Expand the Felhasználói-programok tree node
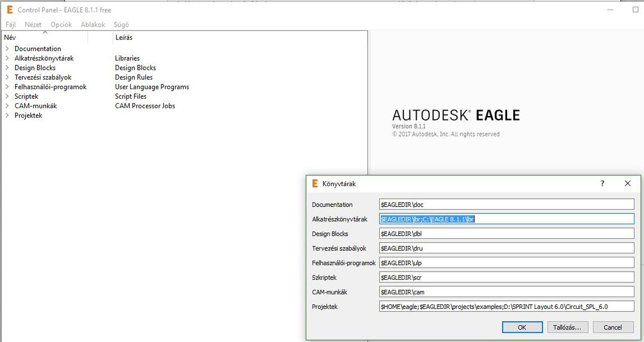The width and height of the screenshot is (644, 342). point(7,87)
